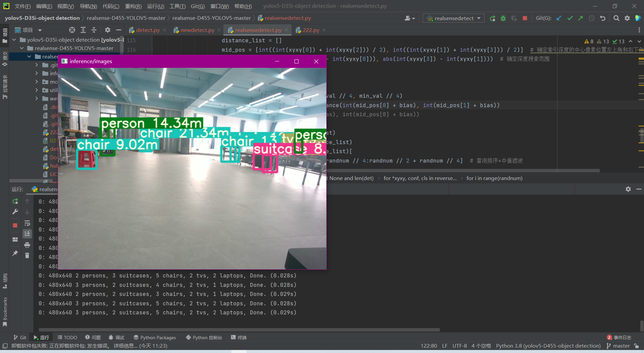Open the Python Packages tool window
This screenshot has height=353, width=644.
click(154, 337)
